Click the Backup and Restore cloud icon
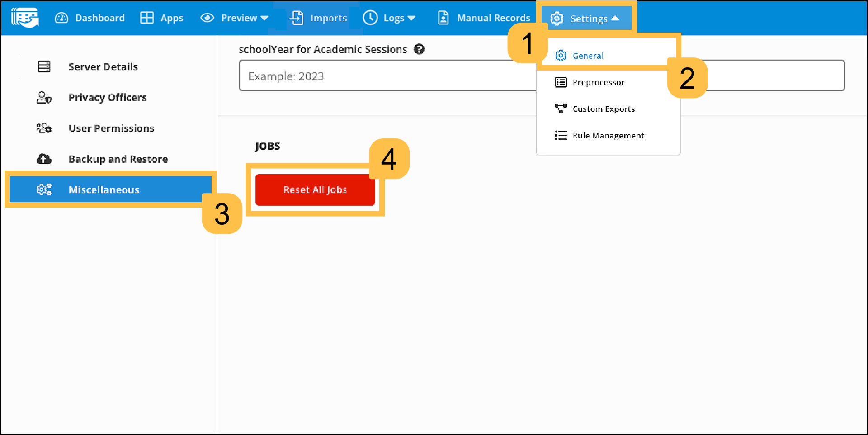 pos(44,159)
